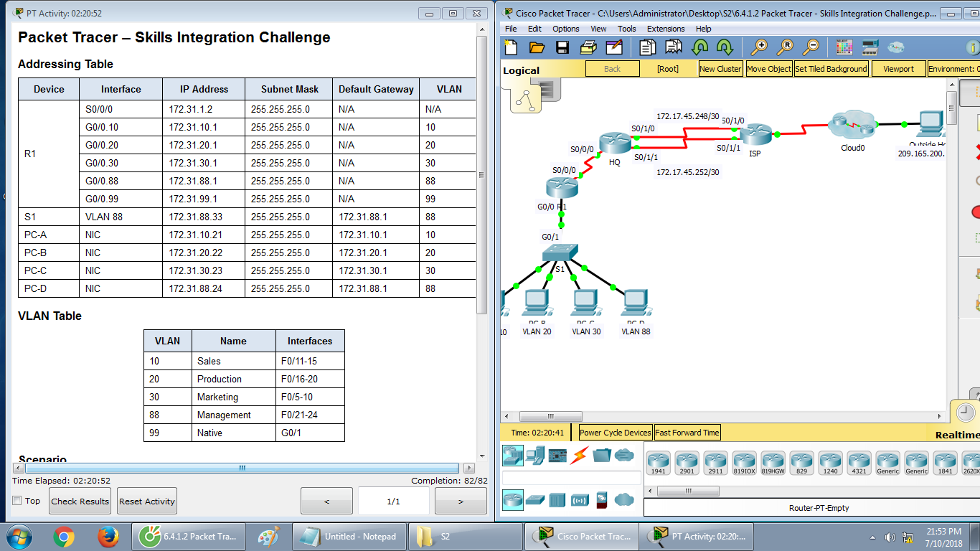The width and height of the screenshot is (980, 551).
Task: Click the Check Results button
Action: coord(80,501)
